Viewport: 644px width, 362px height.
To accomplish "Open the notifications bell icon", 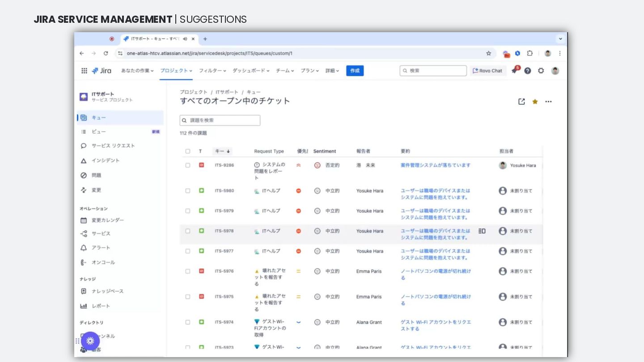I will (x=515, y=71).
